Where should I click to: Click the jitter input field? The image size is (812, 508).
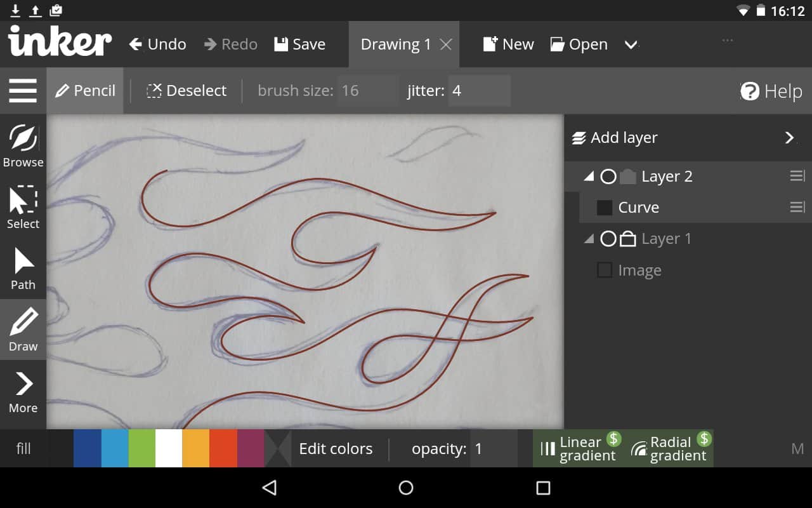pyautogui.click(x=478, y=91)
